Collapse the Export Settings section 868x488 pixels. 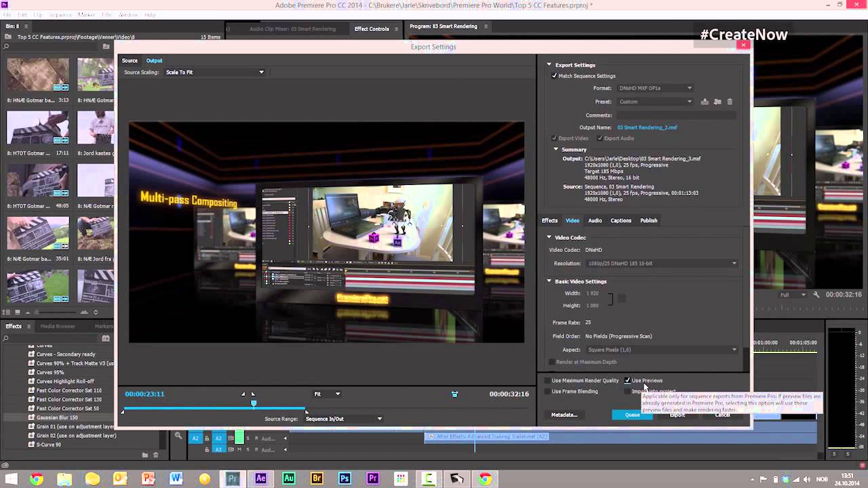tap(549, 65)
